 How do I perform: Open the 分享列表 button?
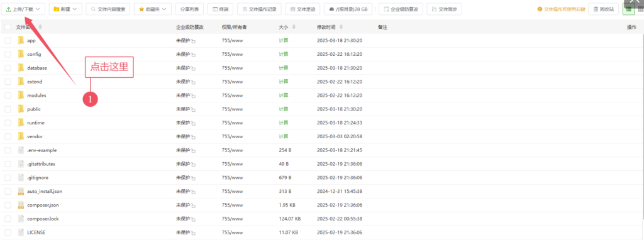tap(189, 9)
